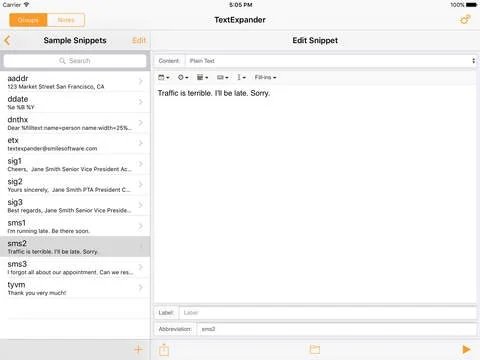480x360 pixels.
Task: Tap the chevron on tyvm row
Action: coord(141,287)
